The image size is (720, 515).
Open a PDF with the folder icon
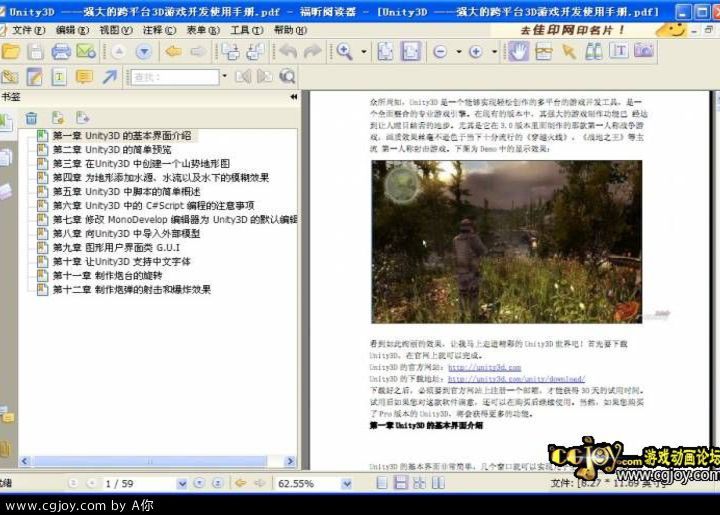coord(10,51)
